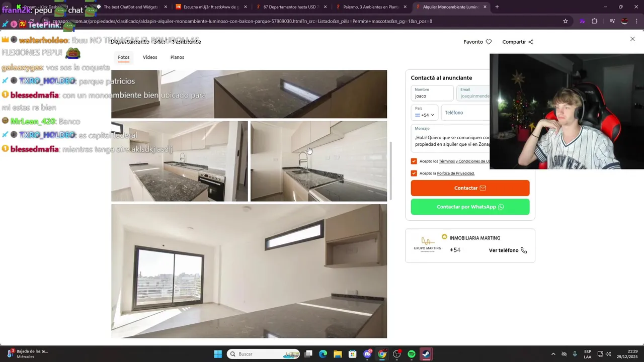This screenshot has height=362, width=644.
Task: Open Spotify from the taskbar
Action: [x=412, y=354]
